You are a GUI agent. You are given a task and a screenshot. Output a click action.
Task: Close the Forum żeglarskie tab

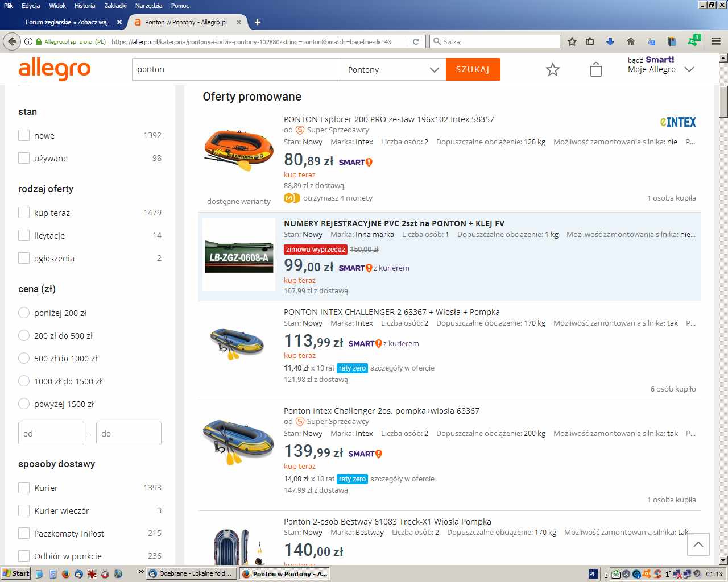click(119, 22)
